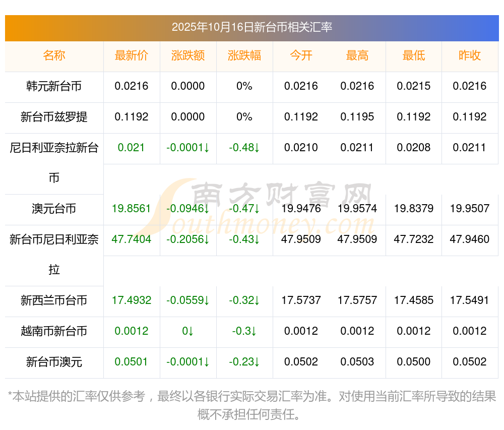Open the 新西兰币台币 row name
Image resolution: width=504 pixels, height=430 pixels.
54,300
